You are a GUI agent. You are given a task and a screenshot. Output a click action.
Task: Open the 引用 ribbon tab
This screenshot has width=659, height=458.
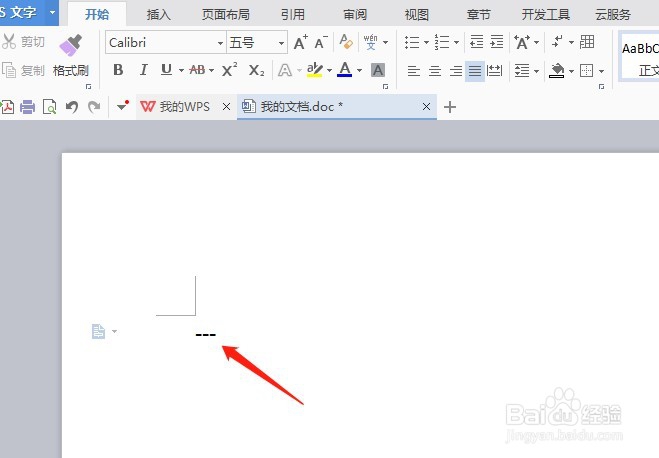293,15
